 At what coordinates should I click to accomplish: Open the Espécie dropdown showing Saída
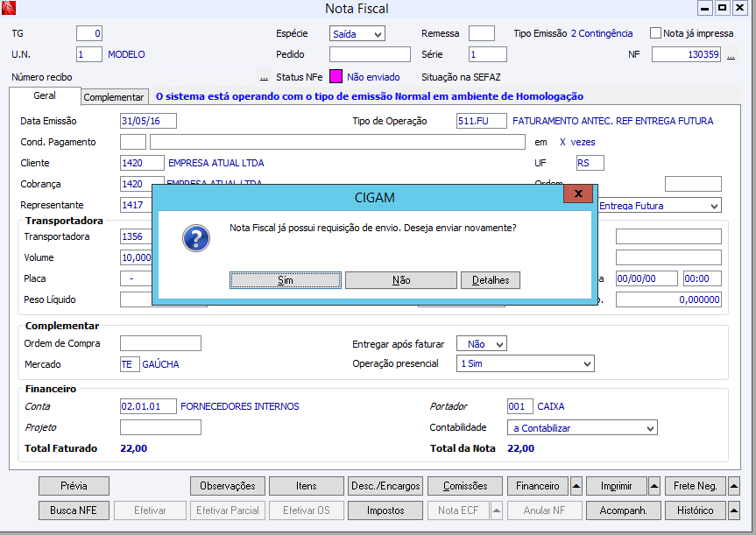click(357, 34)
